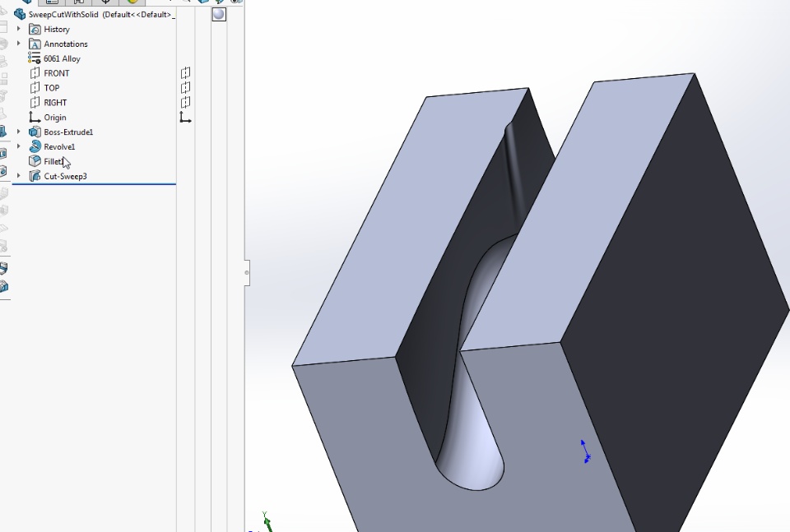Select the "Boss-Extrude1" label
The width and height of the screenshot is (790, 532).
tap(68, 132)
